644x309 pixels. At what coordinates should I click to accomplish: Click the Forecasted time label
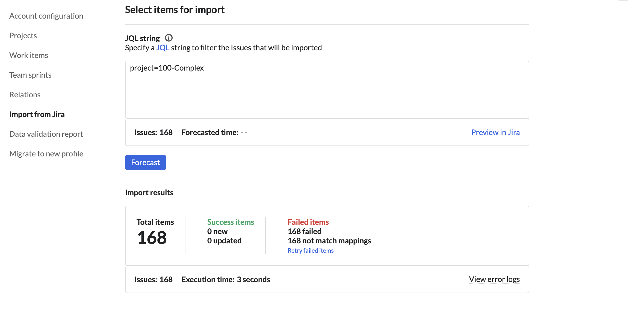coord(210,132)
